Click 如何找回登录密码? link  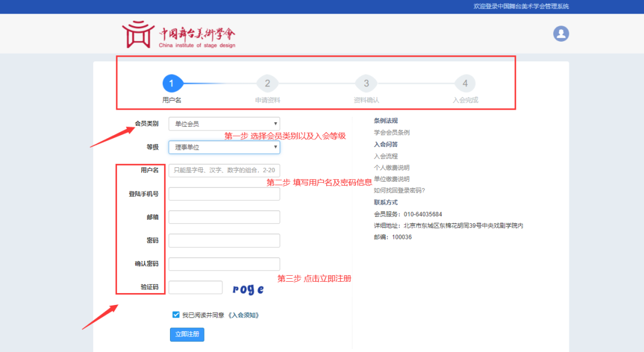pos(400,191)
